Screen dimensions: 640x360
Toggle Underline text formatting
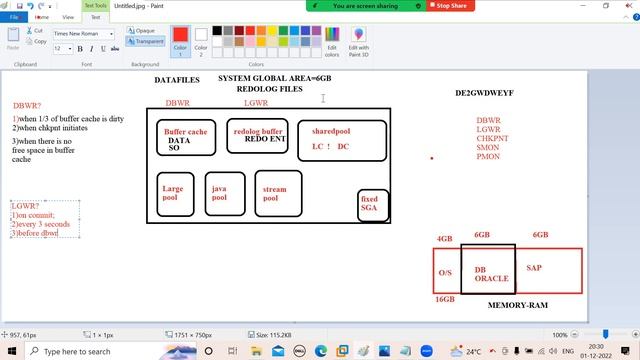pos(103,49)
